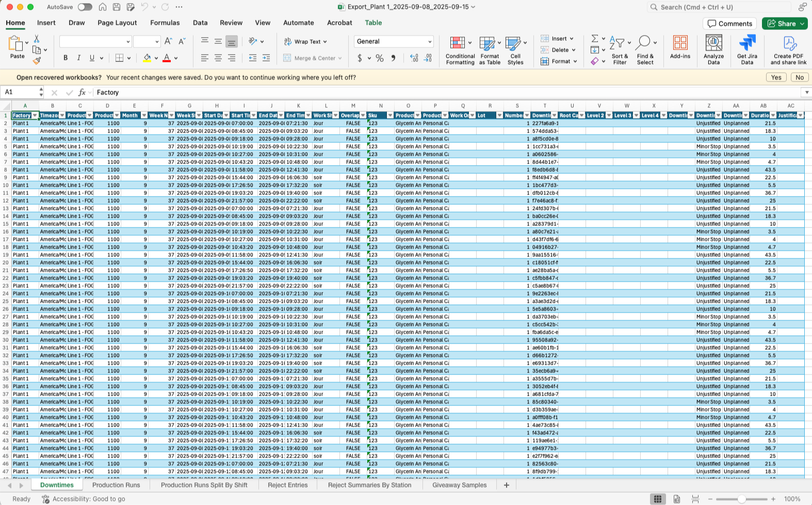Switch to Page Break Preview in status bar
The width and height of the screenshot is (812, 505).
pyautogui.click(x=695, y=499)
